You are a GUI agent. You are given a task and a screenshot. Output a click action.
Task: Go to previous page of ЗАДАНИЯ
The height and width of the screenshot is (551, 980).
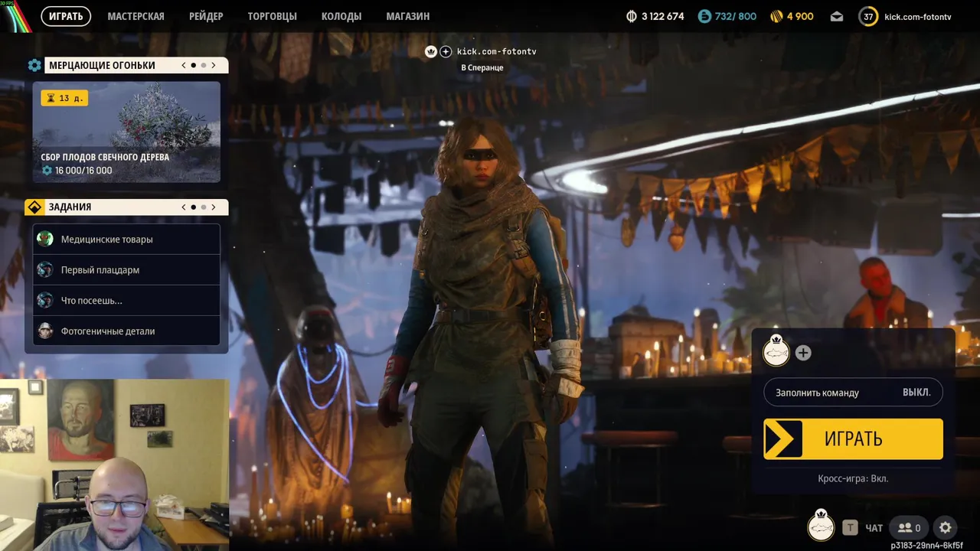tap(184, 207)
